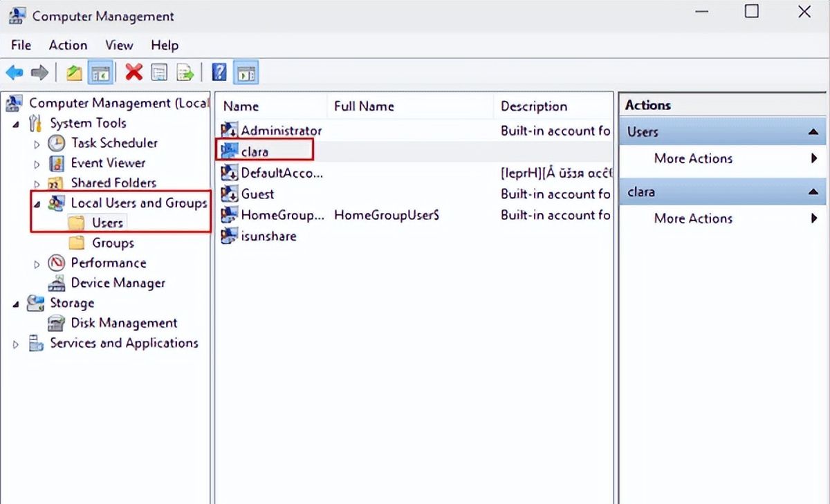Expand the Performance node arrow
The image size is (830, 504).
[x=37, y=264]
